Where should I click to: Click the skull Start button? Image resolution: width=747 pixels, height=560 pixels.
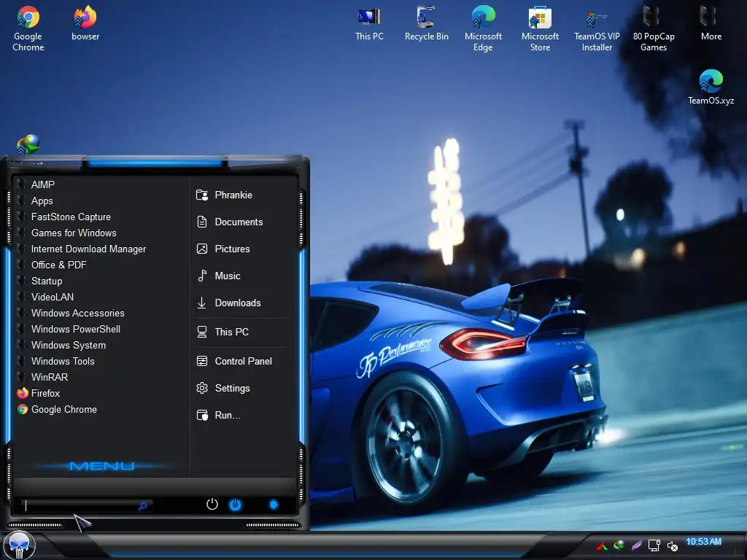[19, 545]
